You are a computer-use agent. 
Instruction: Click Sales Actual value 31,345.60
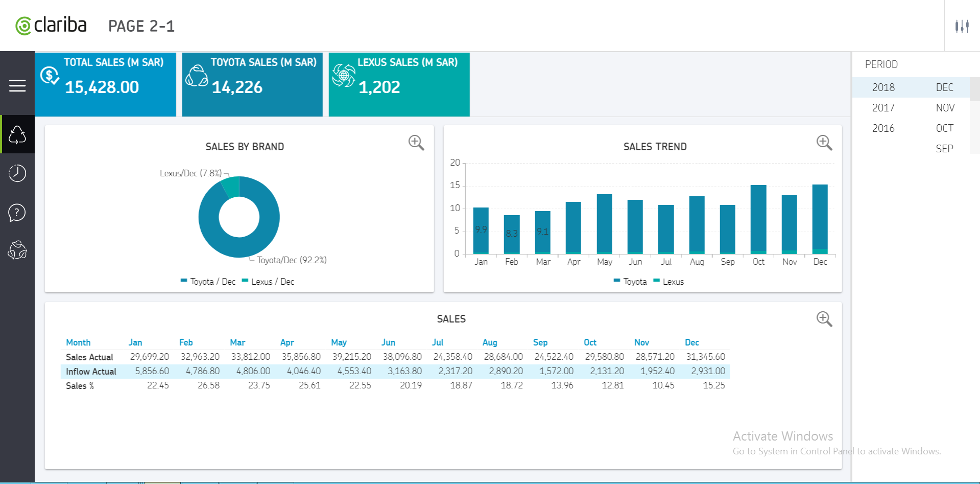[x=706, y=357]
